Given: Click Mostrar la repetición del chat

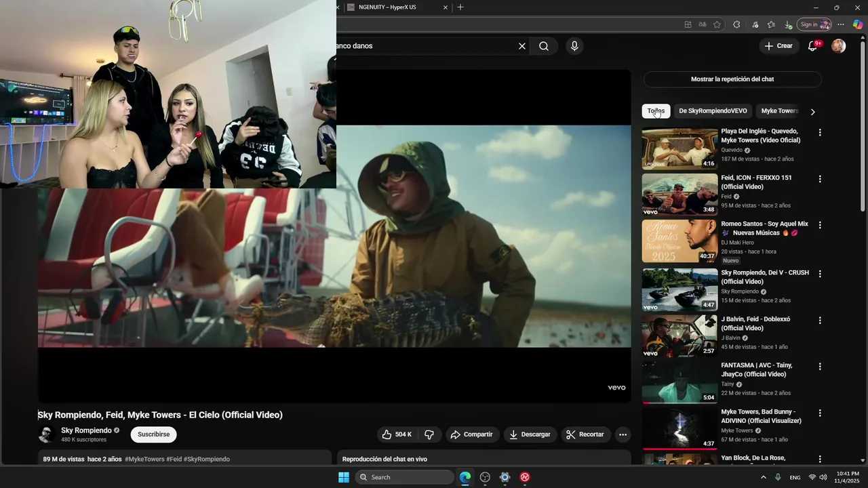Looking at the screenshot, I should click(x=732, y=79).
